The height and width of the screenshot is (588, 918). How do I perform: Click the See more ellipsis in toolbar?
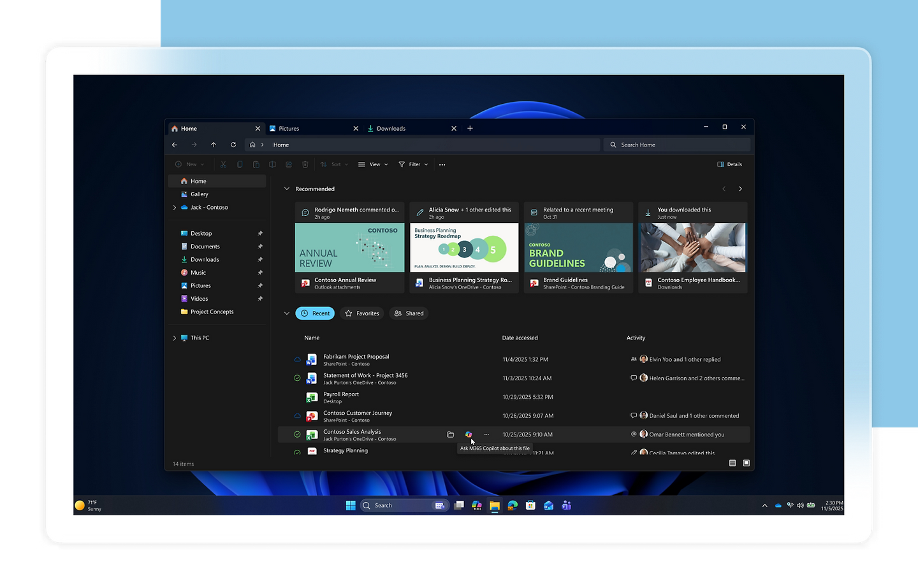442,164
